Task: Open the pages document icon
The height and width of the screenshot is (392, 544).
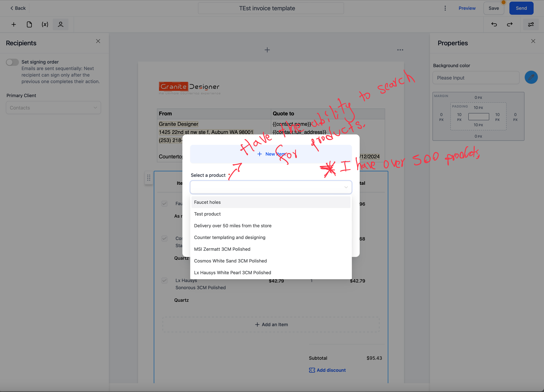Action: pyautogui.click(x=29, y=24)
